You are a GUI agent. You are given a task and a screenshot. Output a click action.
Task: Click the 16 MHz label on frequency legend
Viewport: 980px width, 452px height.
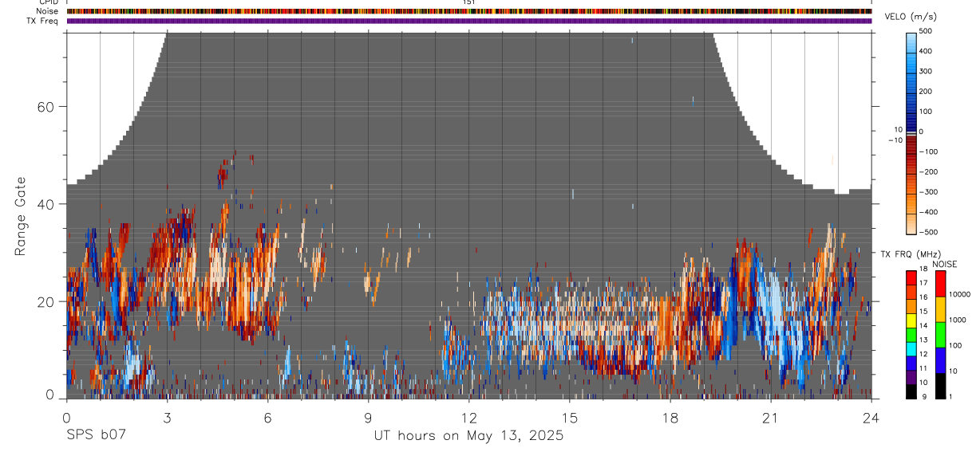[x=923, y=297]
